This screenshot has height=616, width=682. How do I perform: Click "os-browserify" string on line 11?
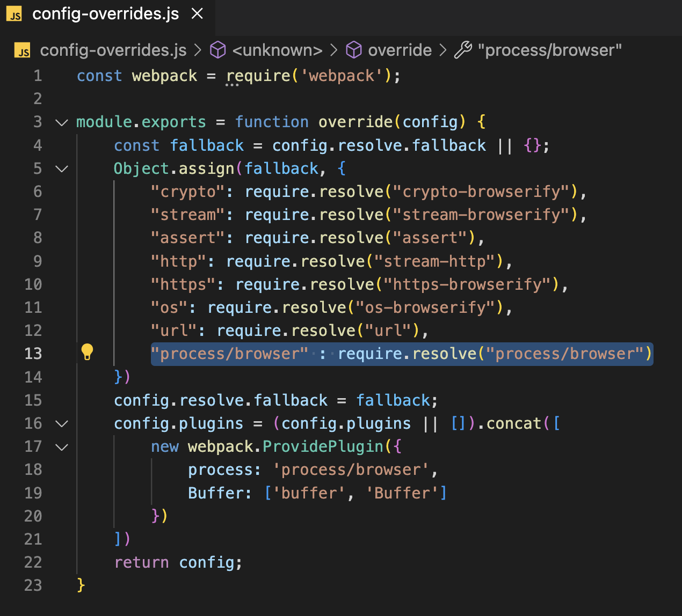coord(426,307)
